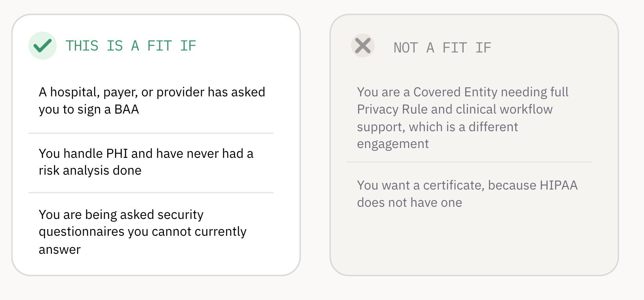The height and width of the screenshot is (300, 644).
Task: Click the word 'HIPAA' in right card
Action: 558,185
